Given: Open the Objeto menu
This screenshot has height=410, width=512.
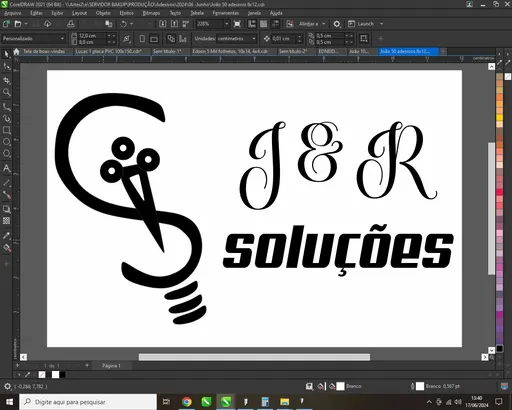Looking at the screenshot, I should click(x=103, y=13).
